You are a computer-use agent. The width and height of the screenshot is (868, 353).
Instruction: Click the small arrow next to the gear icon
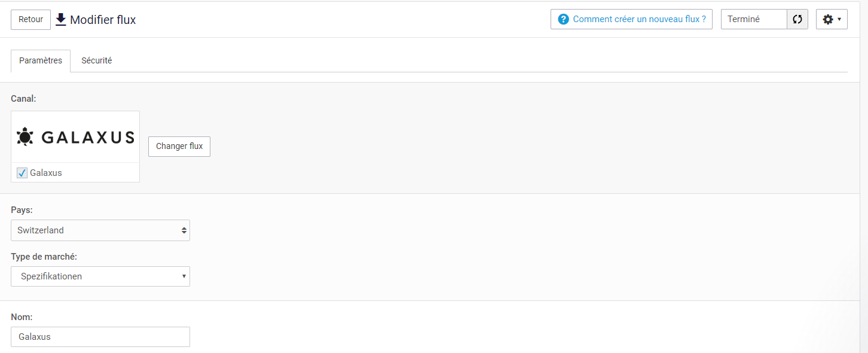point(839,19)
